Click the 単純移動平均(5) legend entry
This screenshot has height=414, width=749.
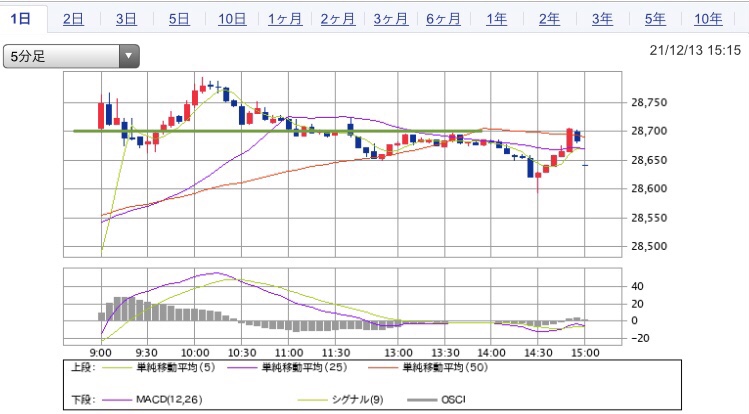(x=176, y=367)
